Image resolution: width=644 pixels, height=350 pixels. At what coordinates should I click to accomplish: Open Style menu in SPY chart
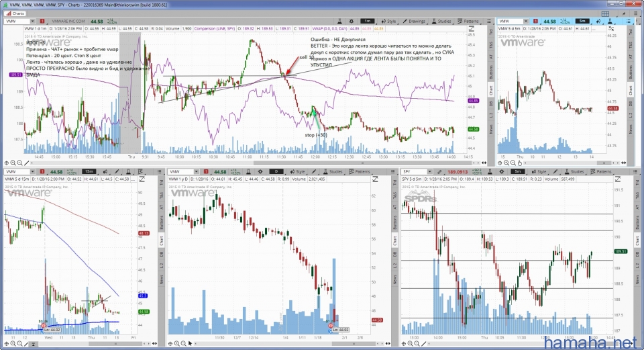(539, 172)
